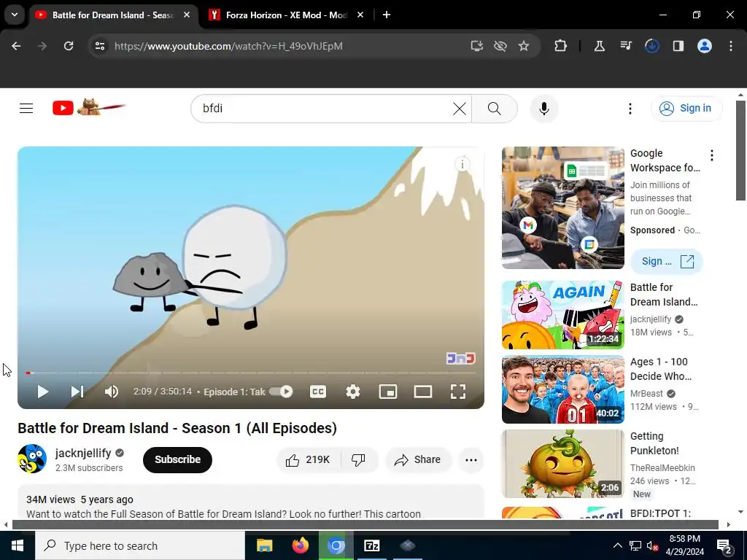The width and height of the screenshot is (747, 560).
Task: Expand the video description box
Action: [x=251, y=502]
